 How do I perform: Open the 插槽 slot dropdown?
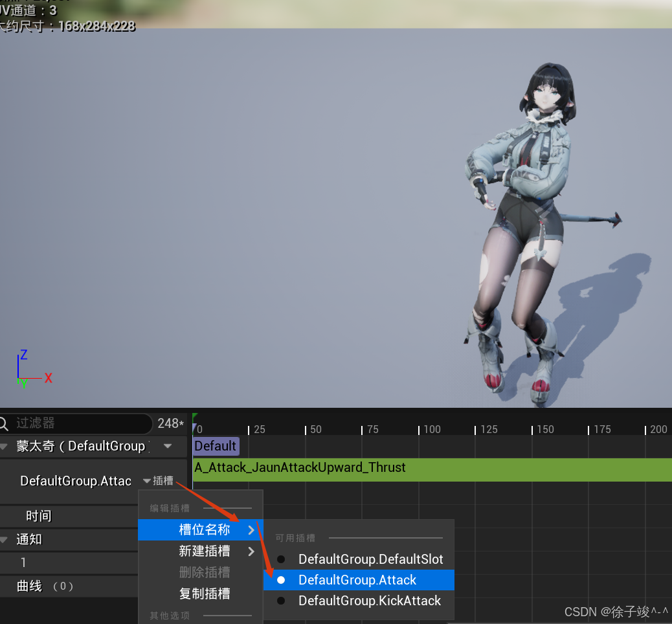coord(158,481)
